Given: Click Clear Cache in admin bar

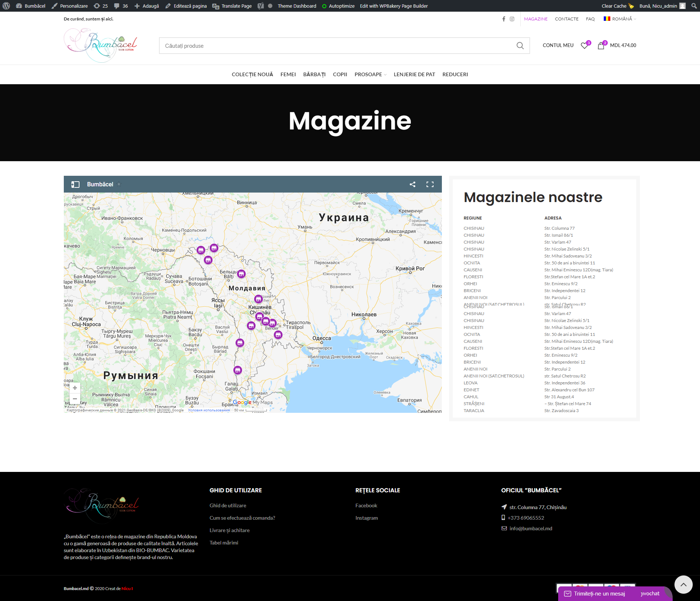Looking at the screenshot, I should 614,6.
